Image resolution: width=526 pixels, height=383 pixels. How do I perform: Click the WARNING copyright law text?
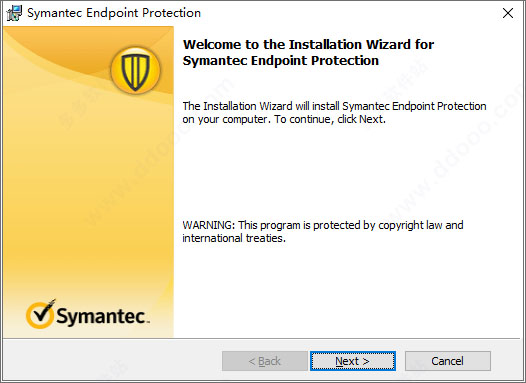[323, 225]
